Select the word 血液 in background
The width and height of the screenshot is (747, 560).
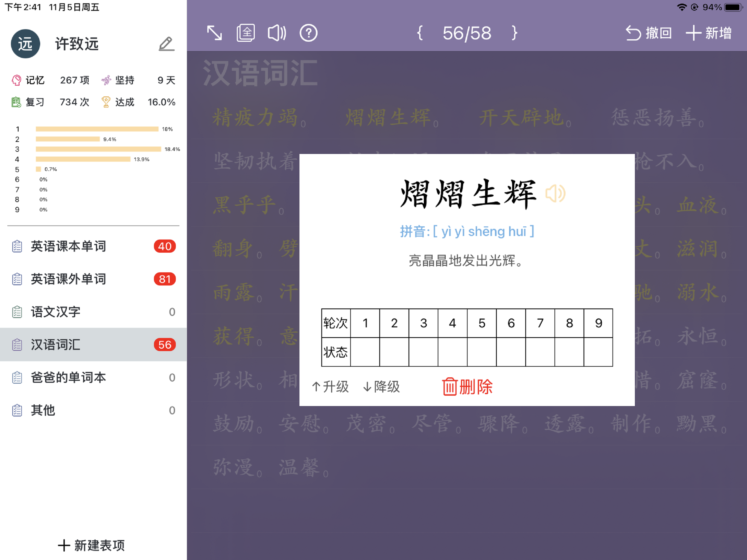(x=698, y=205)
